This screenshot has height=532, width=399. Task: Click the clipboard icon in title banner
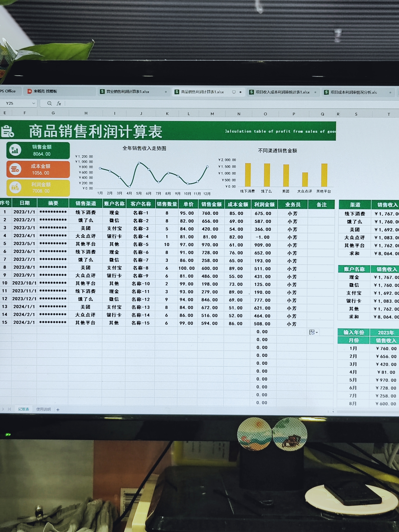click(7, 131)
